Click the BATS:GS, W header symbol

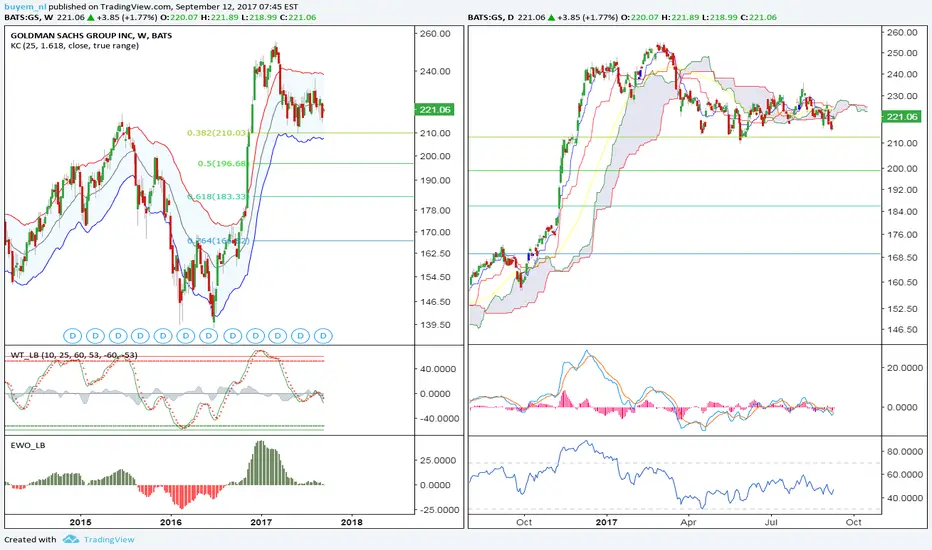tap(28, 17)
